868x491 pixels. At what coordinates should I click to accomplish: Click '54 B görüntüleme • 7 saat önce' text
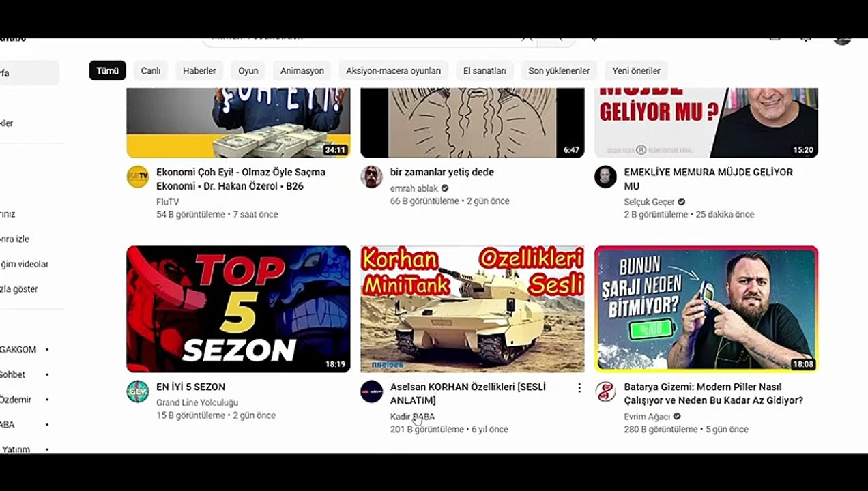217,214
